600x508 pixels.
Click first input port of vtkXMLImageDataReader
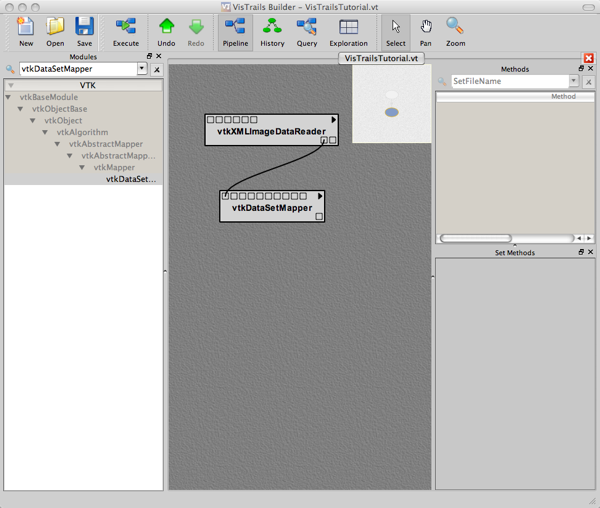pyautogui.click(x=210, y=120)
